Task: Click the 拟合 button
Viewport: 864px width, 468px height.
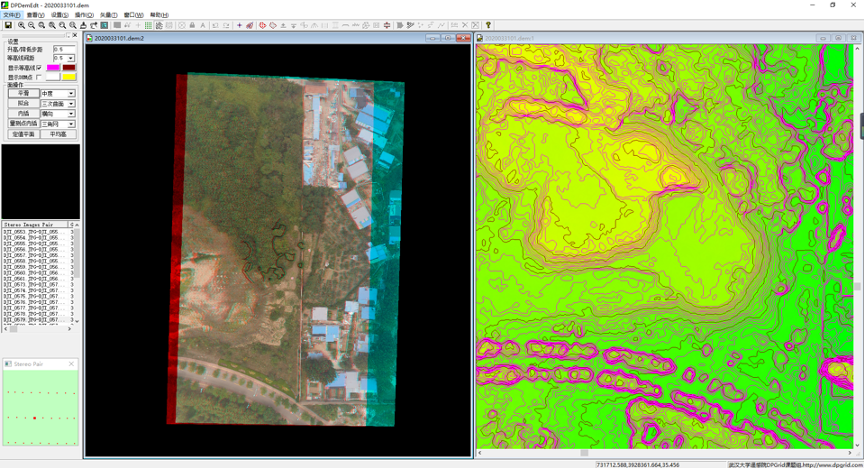Action: [x=23, y=104]
